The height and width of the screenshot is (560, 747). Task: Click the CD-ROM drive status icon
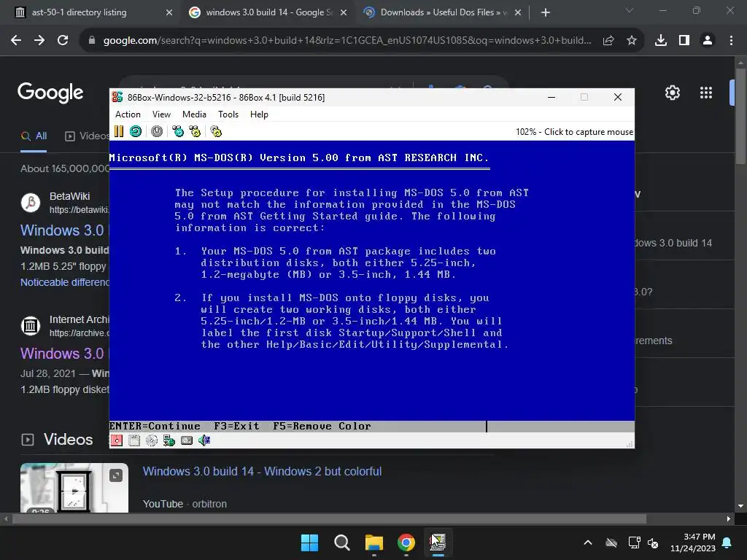152,440
